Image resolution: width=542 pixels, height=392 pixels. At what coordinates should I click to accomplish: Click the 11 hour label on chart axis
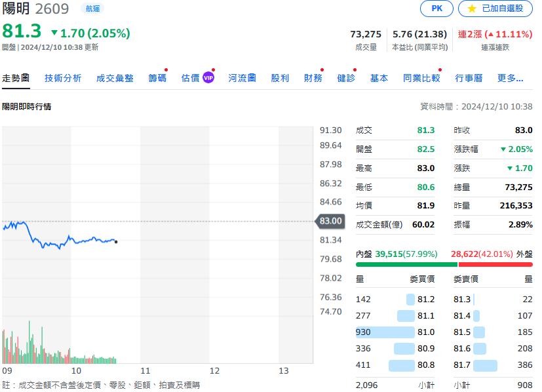[145, 371]
